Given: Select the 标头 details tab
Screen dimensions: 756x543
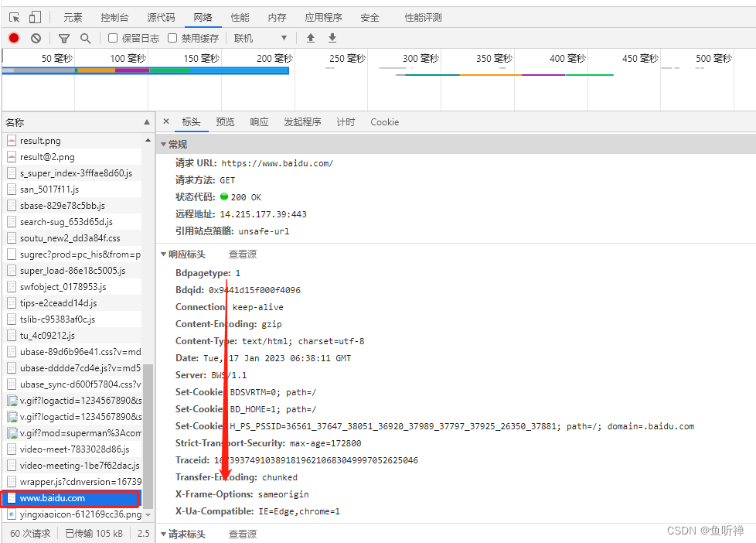Looking at the screenshot, I should (x=191, y=122).
